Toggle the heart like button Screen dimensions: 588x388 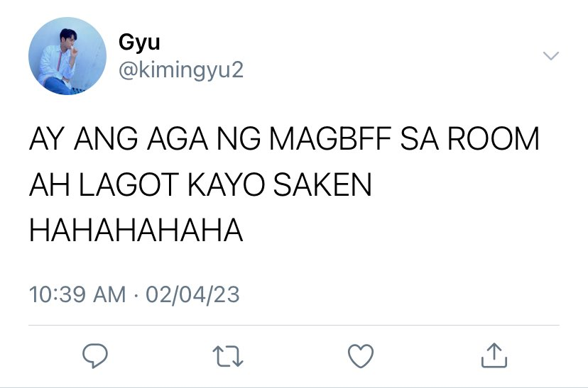coord(361,356)
